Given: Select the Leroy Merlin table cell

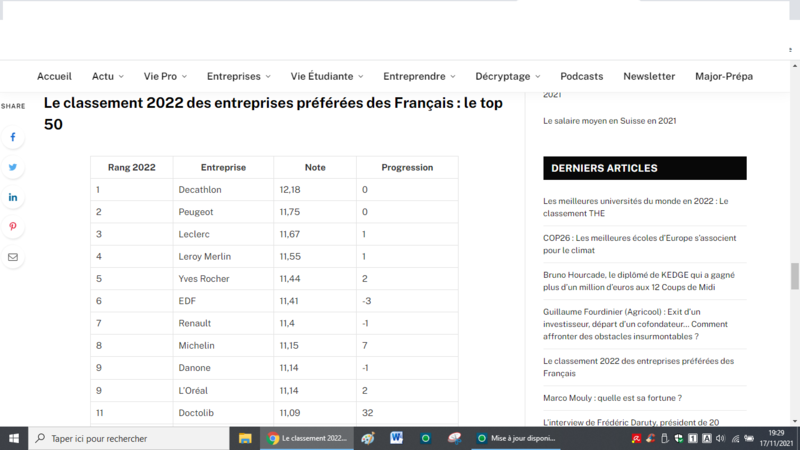Looking at the screenshot, I should [223, 257].
